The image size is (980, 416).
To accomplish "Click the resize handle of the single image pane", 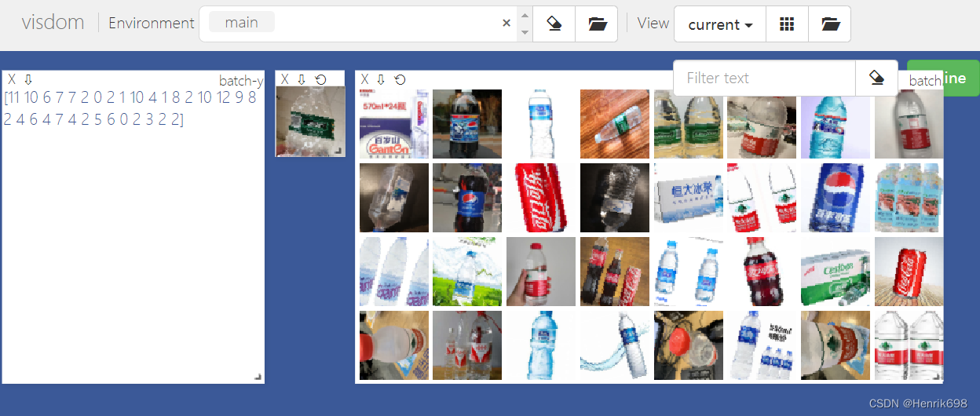I will click(338, 150).
